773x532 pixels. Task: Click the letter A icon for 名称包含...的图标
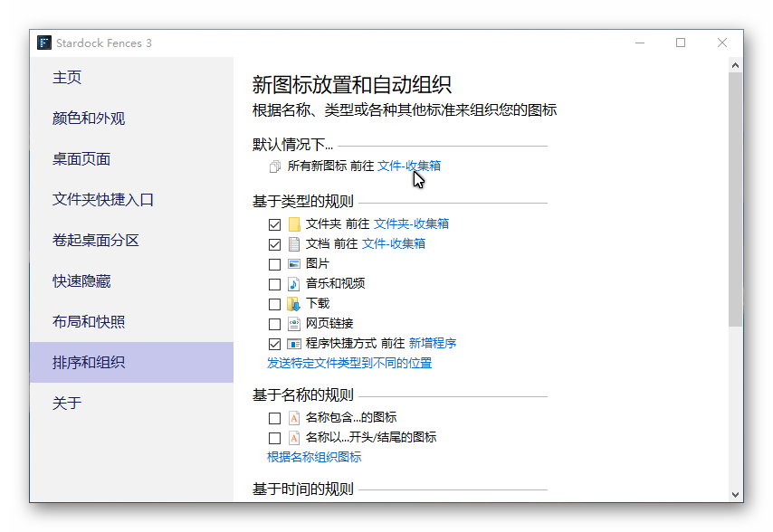click(294, 418)
